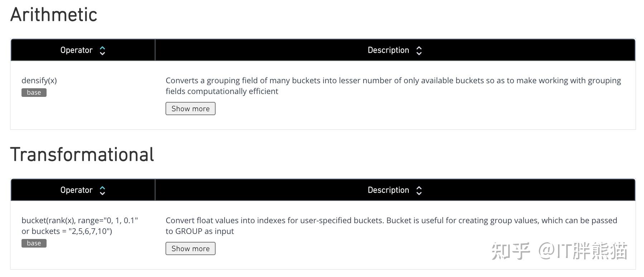
Task: Click Operator column header in Transformational table
Action: point(76,190)
